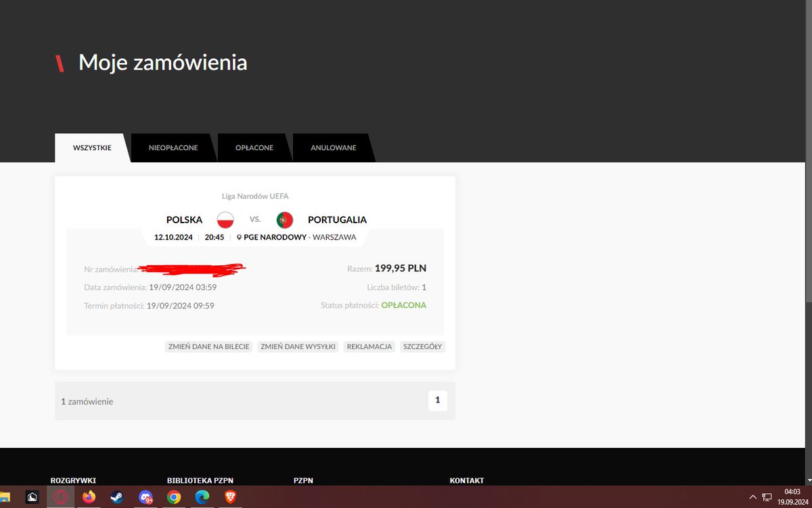Click the 1 zamówienie count text
The height and width of the screenshot is (508, 812).
[x=87, y=401]
